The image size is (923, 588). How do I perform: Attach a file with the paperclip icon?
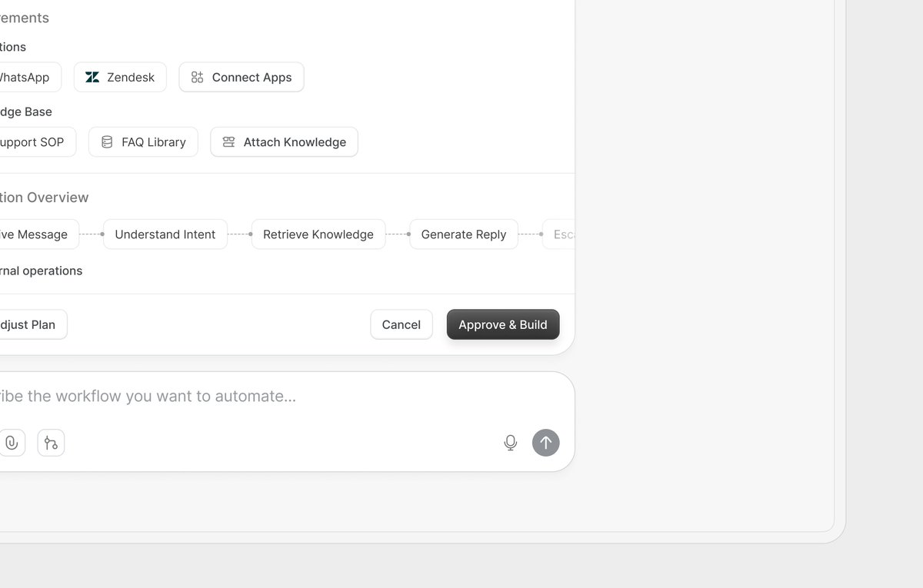[x=12, y=443]
